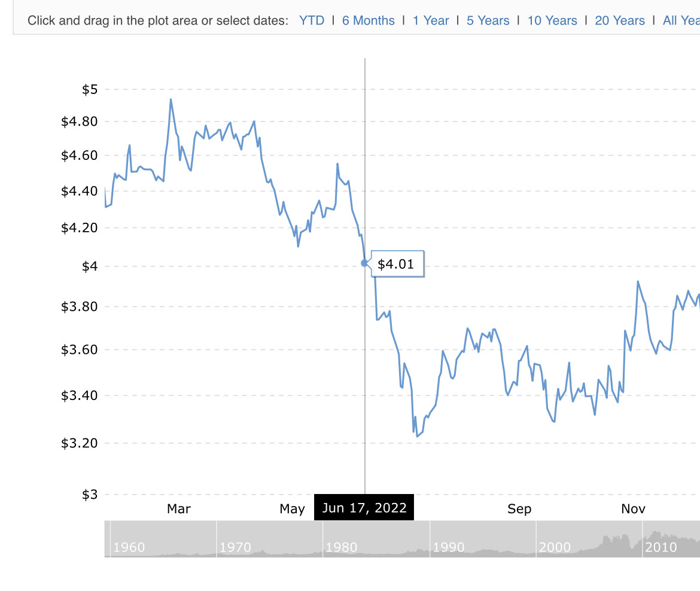Click 2010 on the timeline navigator
Screen dimensions: 700x591
point(661,547)
